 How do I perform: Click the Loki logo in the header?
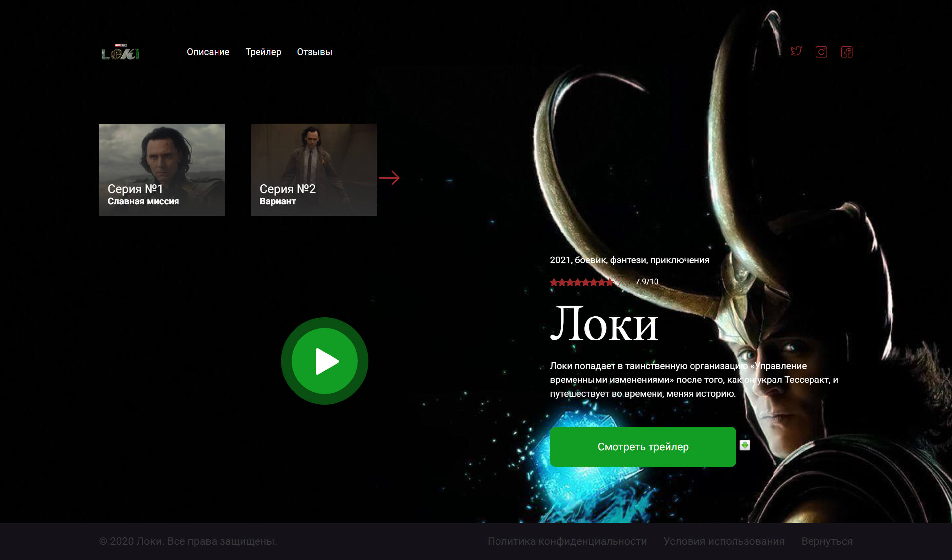(121, 52)
